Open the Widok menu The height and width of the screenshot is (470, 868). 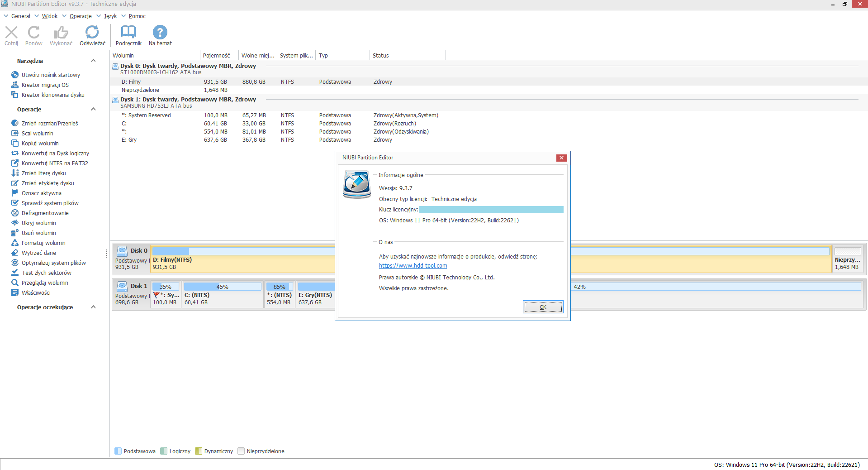tap(50, 16)
